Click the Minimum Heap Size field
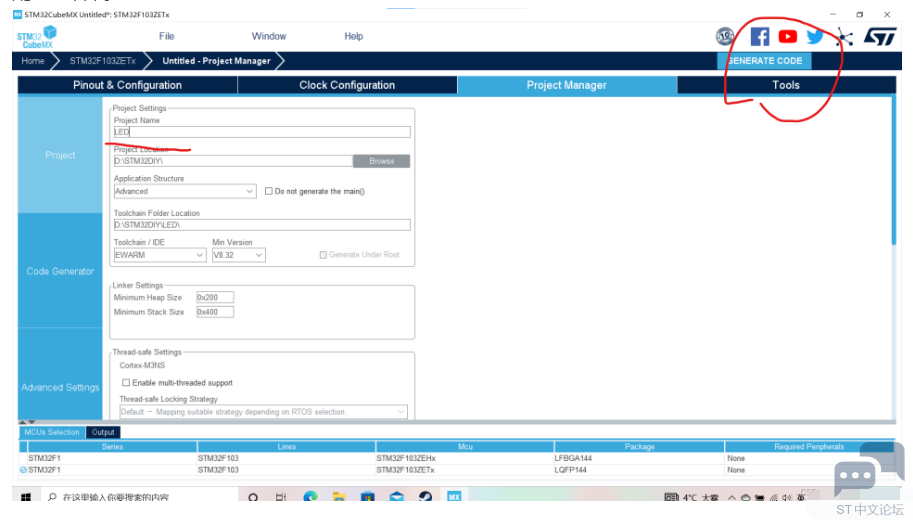 point(215,297)
